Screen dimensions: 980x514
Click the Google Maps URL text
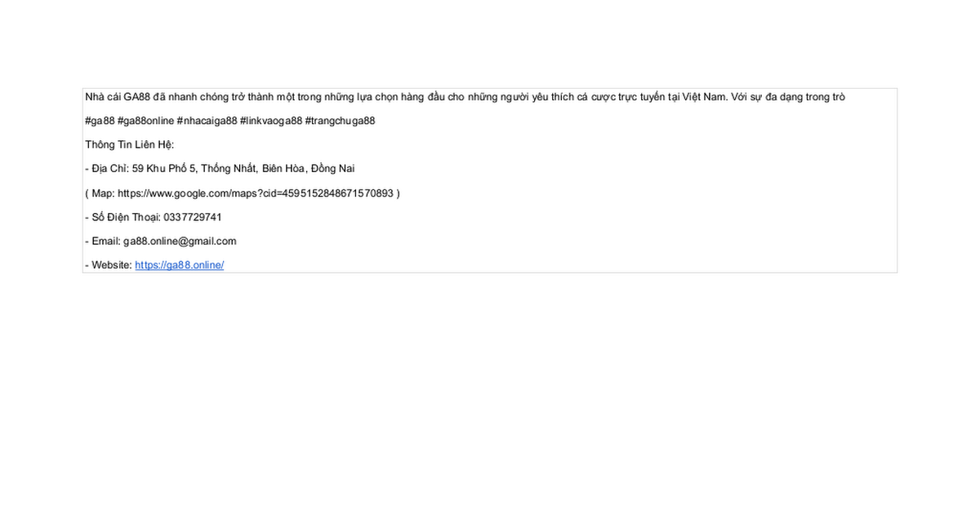(x=255, y=193)
